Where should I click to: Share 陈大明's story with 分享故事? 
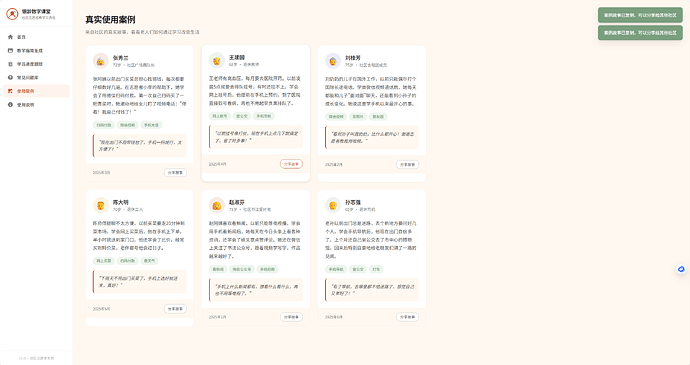[175, 309]
